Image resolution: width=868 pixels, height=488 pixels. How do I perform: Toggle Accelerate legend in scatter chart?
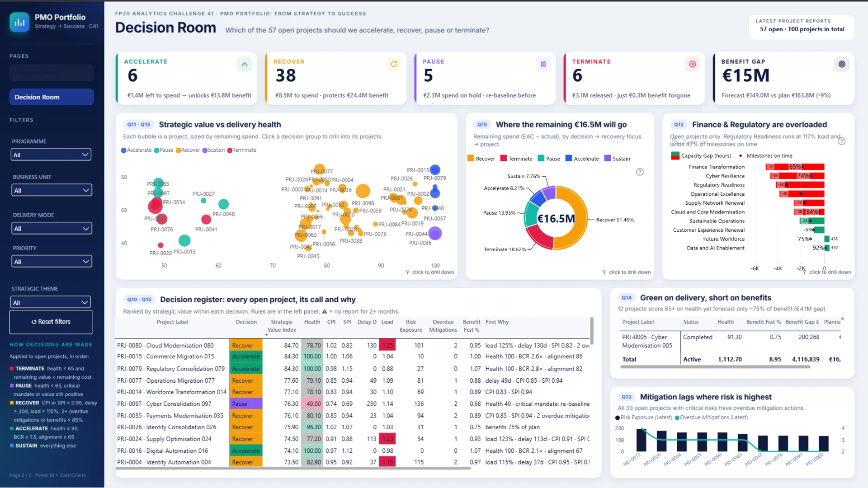[x=136, y=150]
